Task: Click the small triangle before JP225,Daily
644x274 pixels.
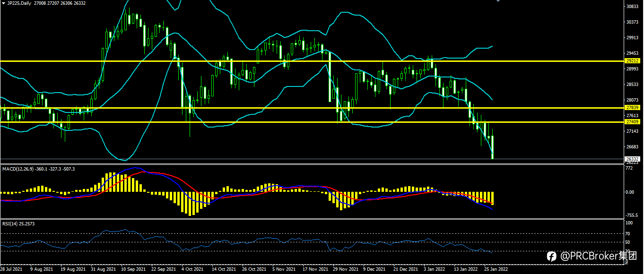Action: pos(3,3)
